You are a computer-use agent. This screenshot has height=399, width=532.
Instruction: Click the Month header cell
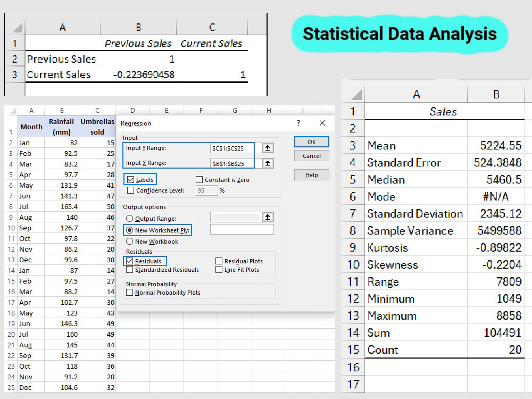click(31, 127)
